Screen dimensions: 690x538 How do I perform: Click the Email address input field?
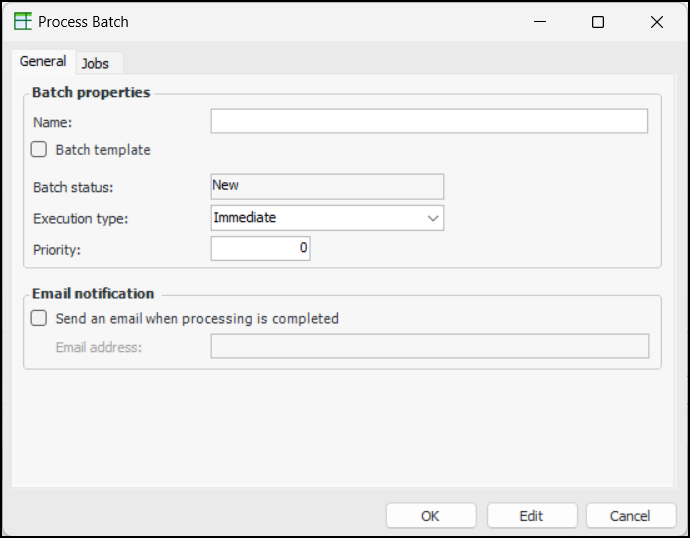pyautogui.click(x=429, y=346)
